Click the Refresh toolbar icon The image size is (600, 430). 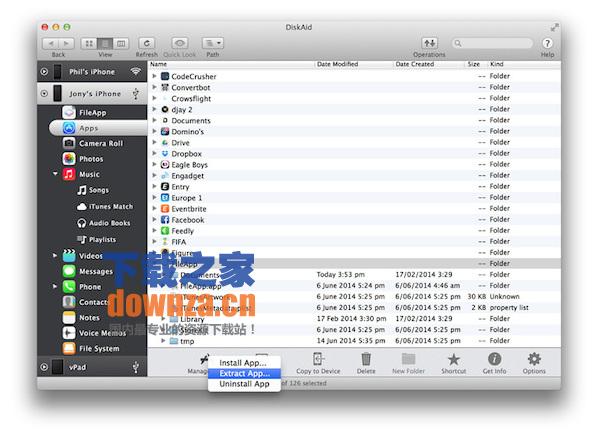point(147,43)
